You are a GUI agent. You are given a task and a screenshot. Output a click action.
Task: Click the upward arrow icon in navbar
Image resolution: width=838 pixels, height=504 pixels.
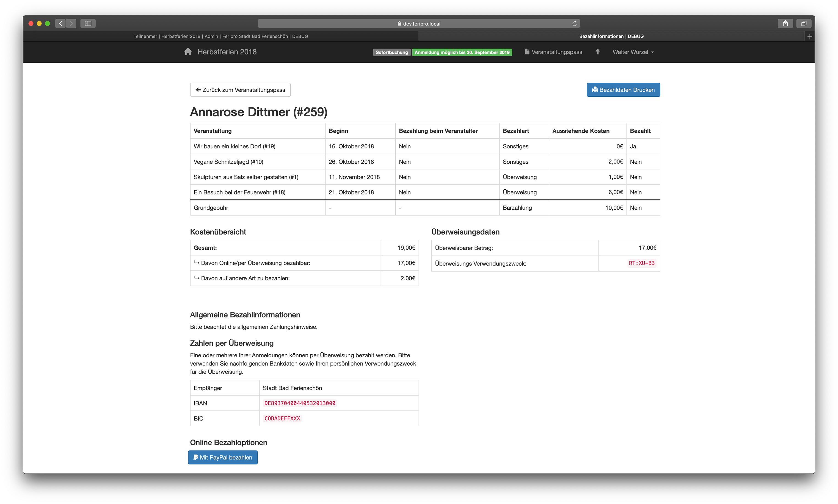pos(597,52)
